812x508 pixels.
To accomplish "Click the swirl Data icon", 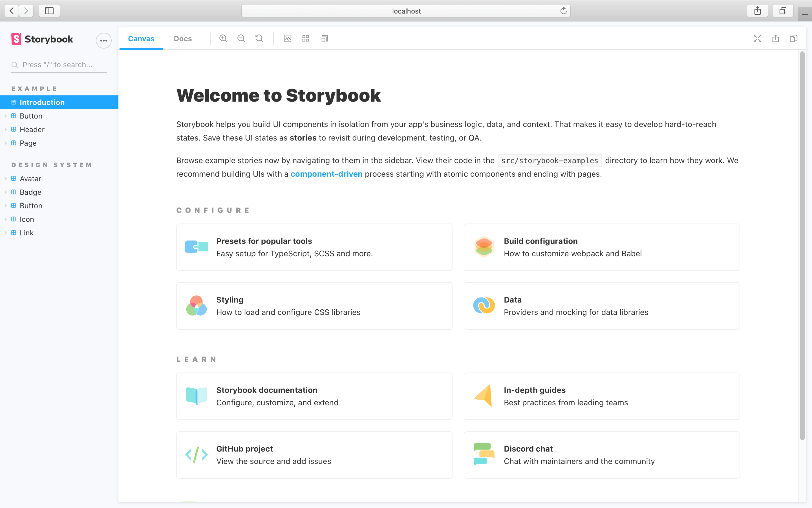I will click(x=484, y=305).
